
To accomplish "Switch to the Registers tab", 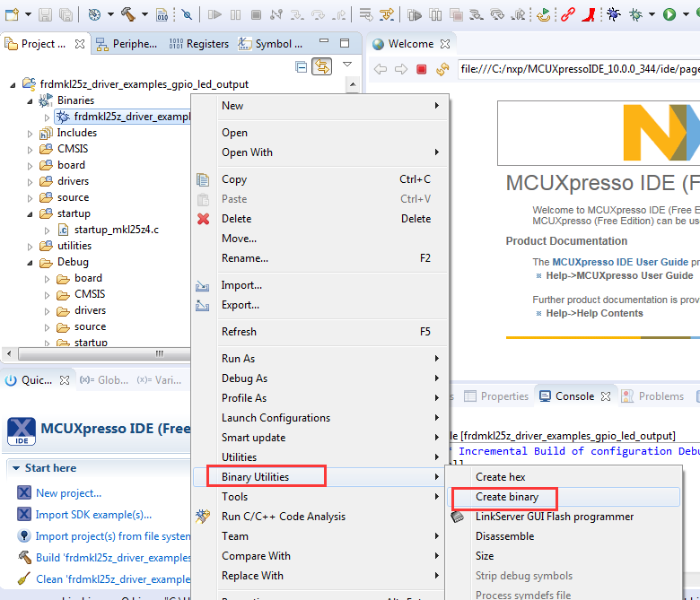I will pyautogui.click(x=198, y=44).
